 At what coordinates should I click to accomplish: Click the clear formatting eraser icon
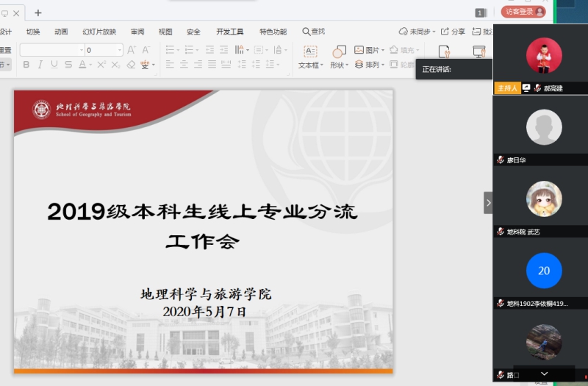[131, 65]
